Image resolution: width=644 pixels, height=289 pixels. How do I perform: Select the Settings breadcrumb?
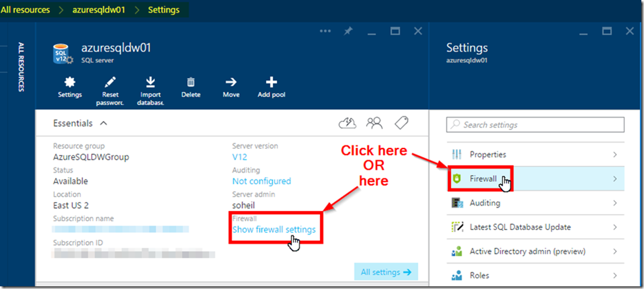click(x=164, y=10)
